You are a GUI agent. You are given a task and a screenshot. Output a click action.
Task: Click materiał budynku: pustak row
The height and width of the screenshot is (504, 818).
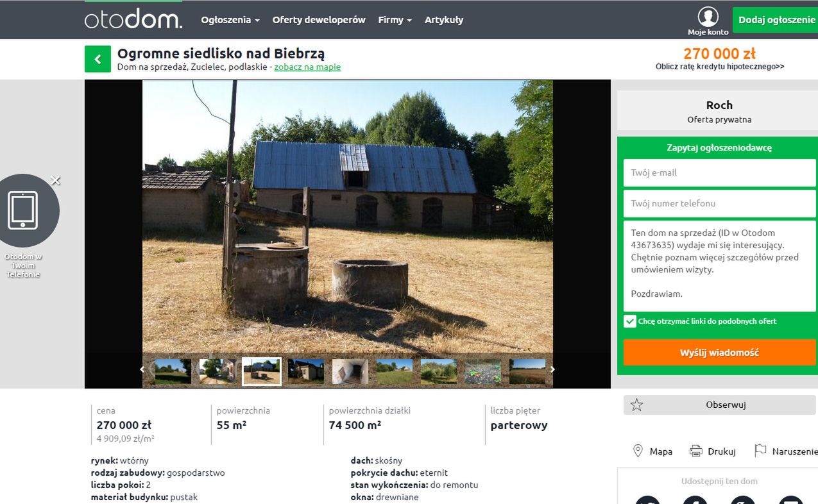pyautogui.click(x=144, y=497)
